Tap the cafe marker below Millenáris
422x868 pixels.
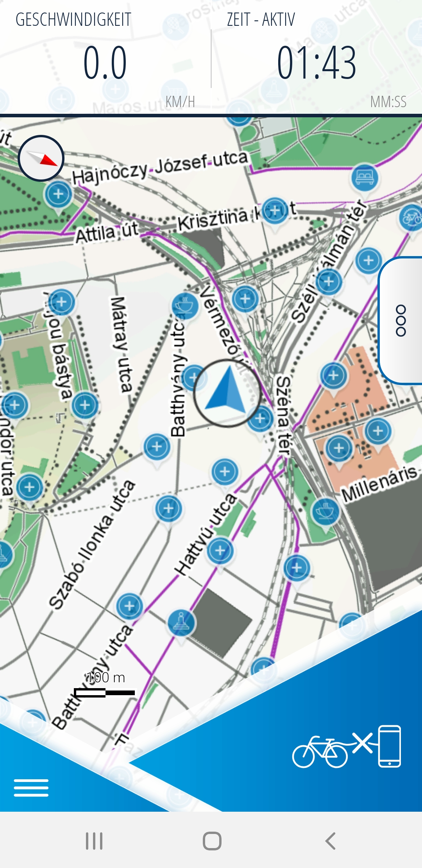point(325,511)
